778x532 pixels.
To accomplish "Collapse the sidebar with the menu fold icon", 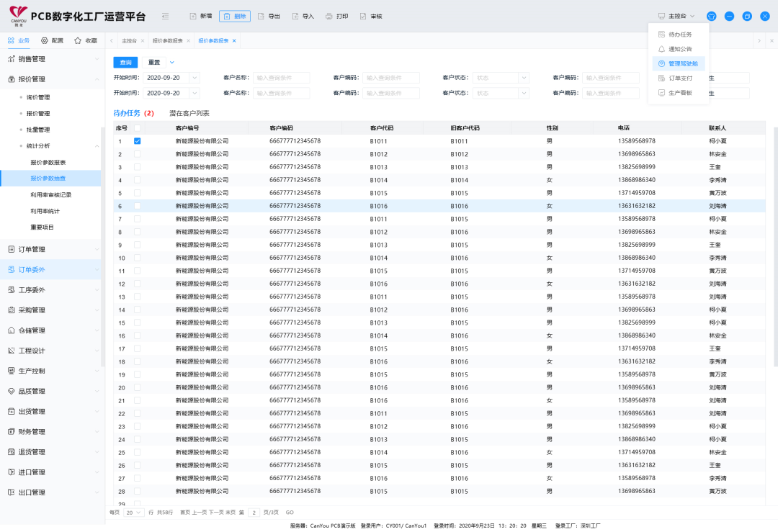I will (166, 16).
